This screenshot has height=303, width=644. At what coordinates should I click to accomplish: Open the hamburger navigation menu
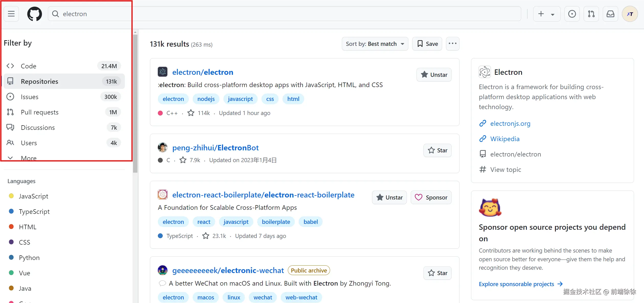11,14
